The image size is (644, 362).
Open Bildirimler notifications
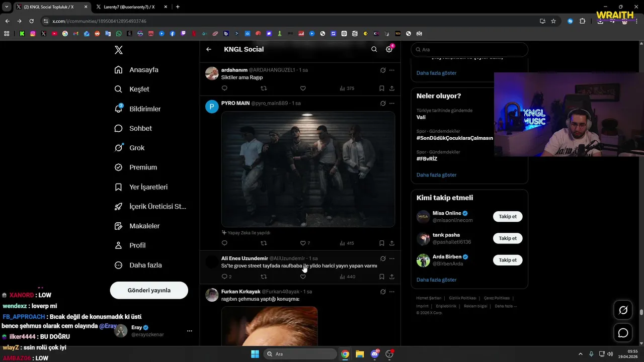[x=137, y=109]
